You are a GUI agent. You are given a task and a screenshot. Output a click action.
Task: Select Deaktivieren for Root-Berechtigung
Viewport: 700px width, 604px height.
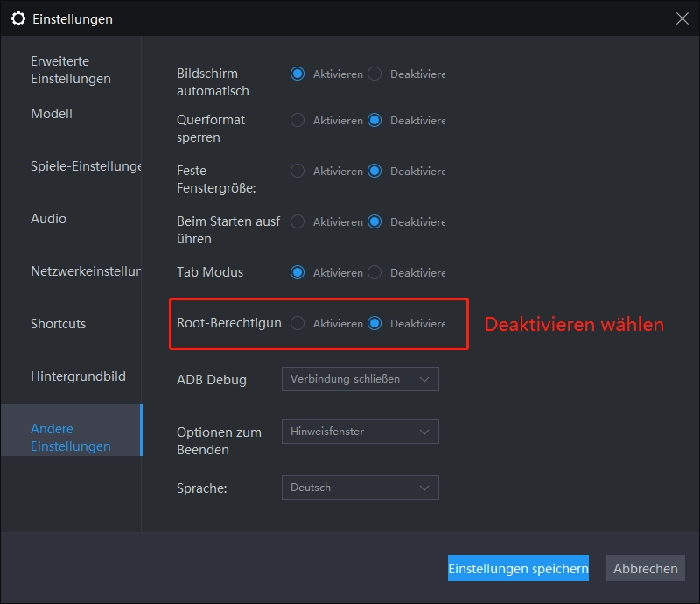pyautogui.click(x=374, y=323)
